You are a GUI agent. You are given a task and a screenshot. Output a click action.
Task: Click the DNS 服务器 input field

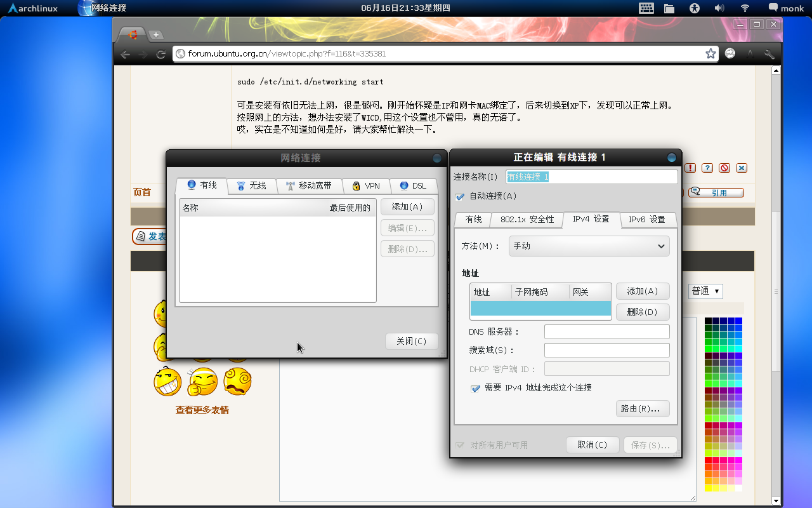[607, 331]
